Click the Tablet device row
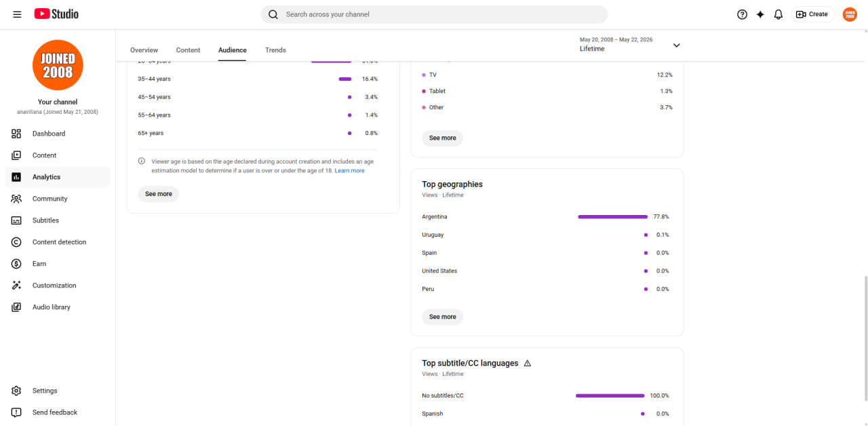Screen dimensions: 868x426 tap(547, 91)
